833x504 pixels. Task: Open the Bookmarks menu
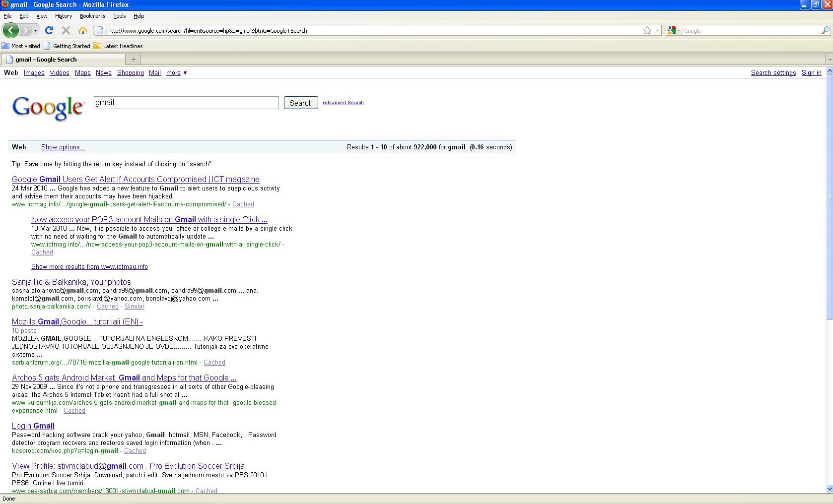pos(92,16)
